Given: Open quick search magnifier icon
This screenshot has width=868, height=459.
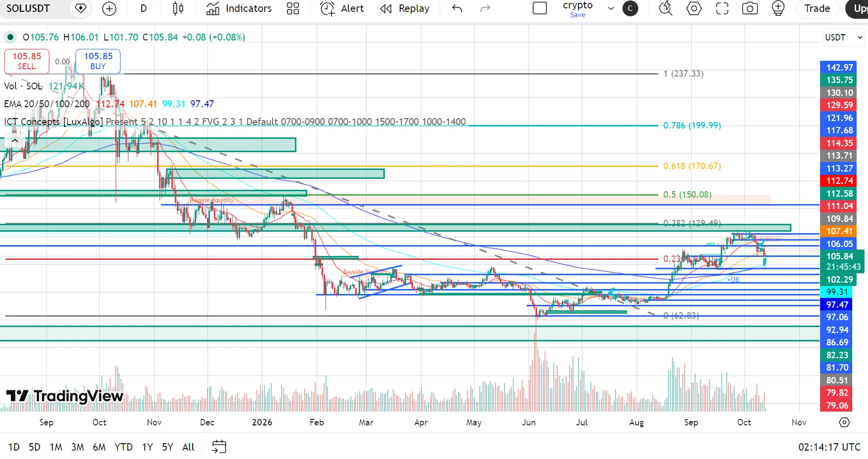Looking at the screenshot, I should point(666,8).
